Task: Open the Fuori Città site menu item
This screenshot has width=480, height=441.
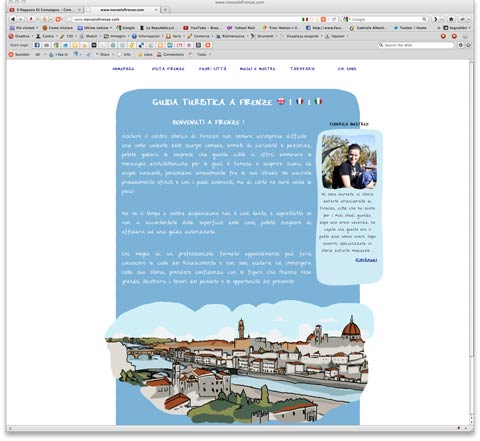Action: [213, 69]
